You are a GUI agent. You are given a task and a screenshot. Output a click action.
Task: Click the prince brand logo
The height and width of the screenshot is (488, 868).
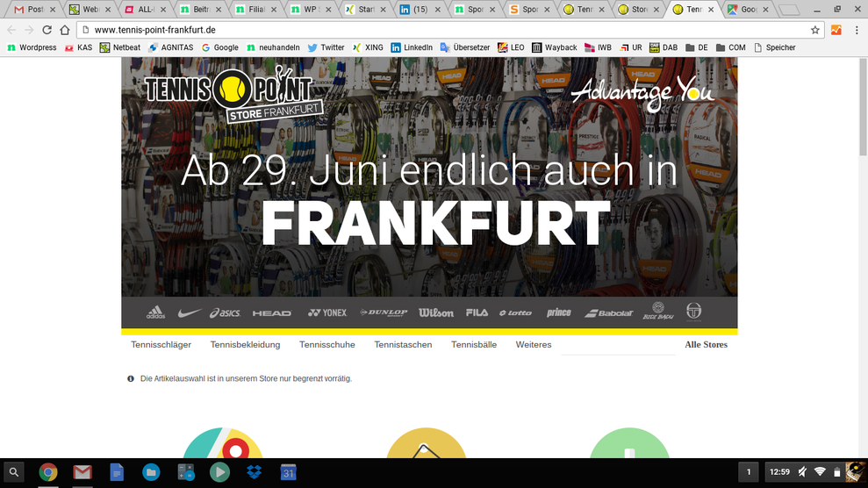click(x=558, y=312)
